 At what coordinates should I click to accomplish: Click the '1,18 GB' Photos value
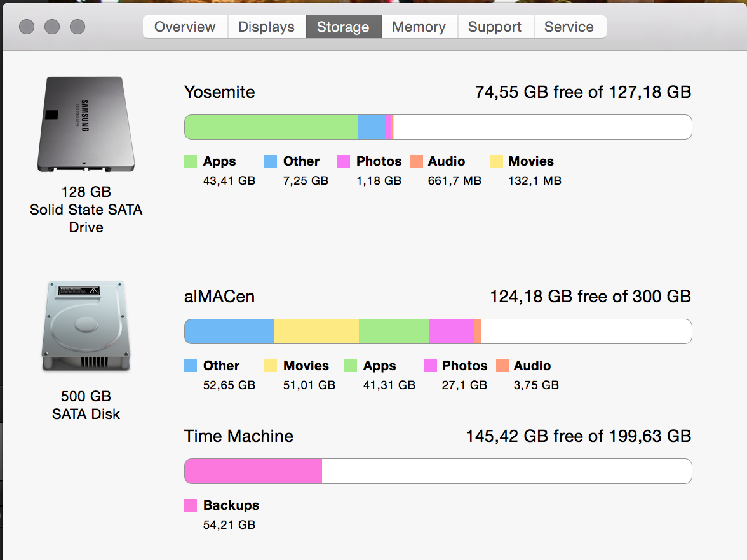[x=379, y=181]
